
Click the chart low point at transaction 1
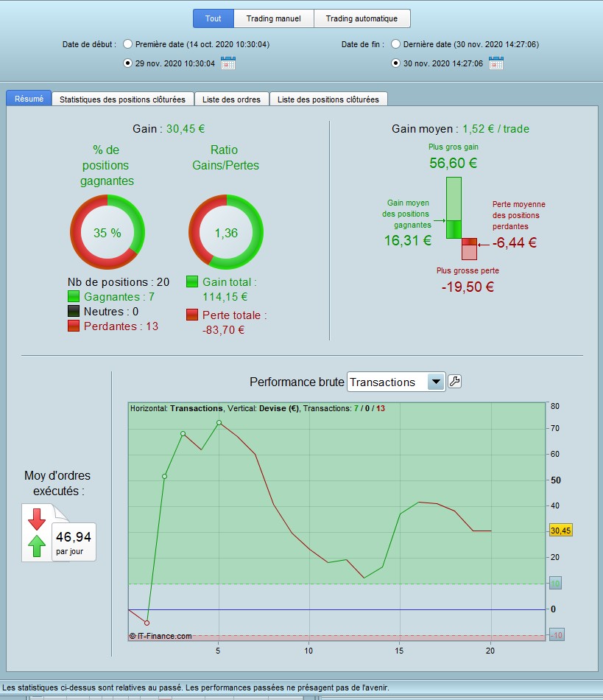147,623
